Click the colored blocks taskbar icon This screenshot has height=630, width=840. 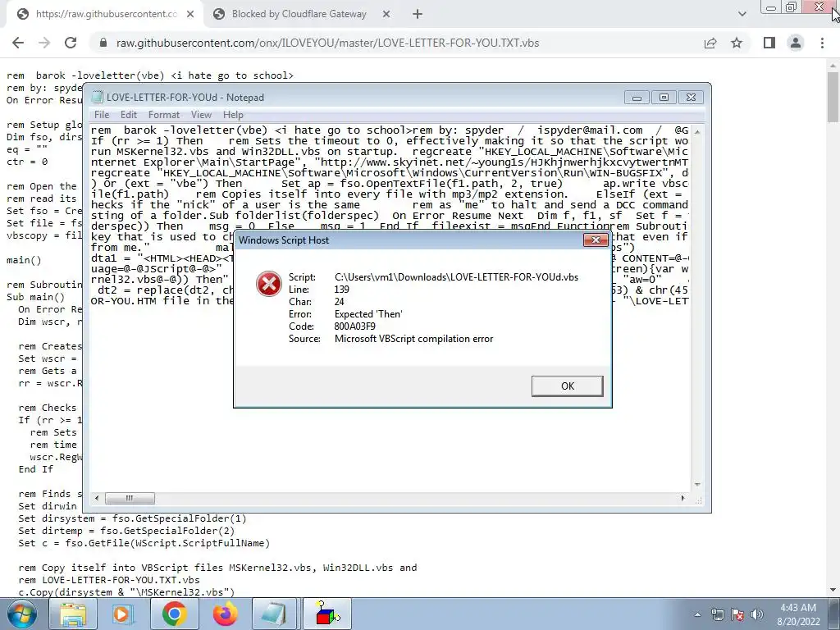pos(326,614)
